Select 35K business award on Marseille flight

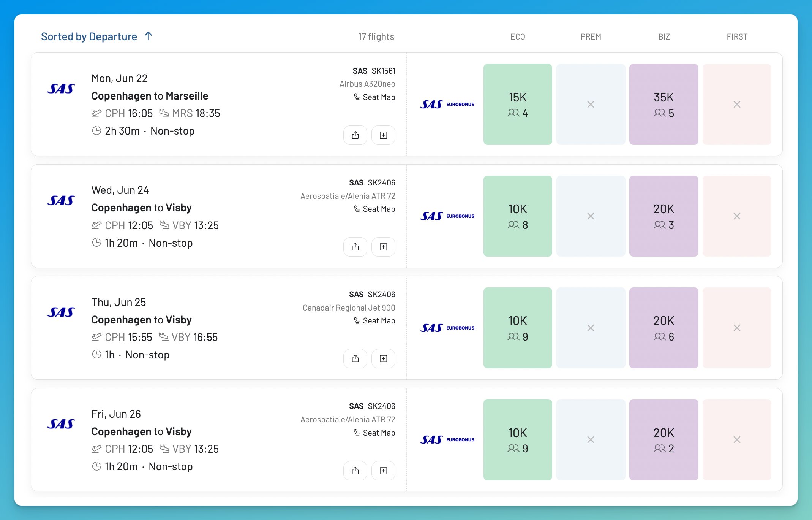point(664,104)
